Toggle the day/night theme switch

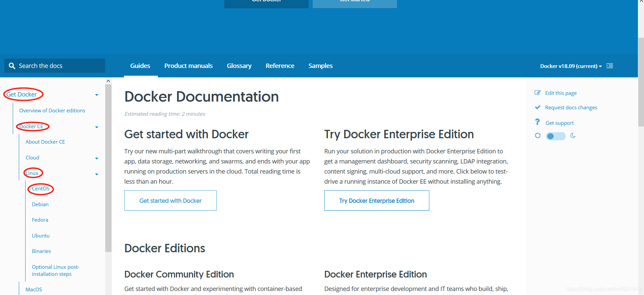556,136
